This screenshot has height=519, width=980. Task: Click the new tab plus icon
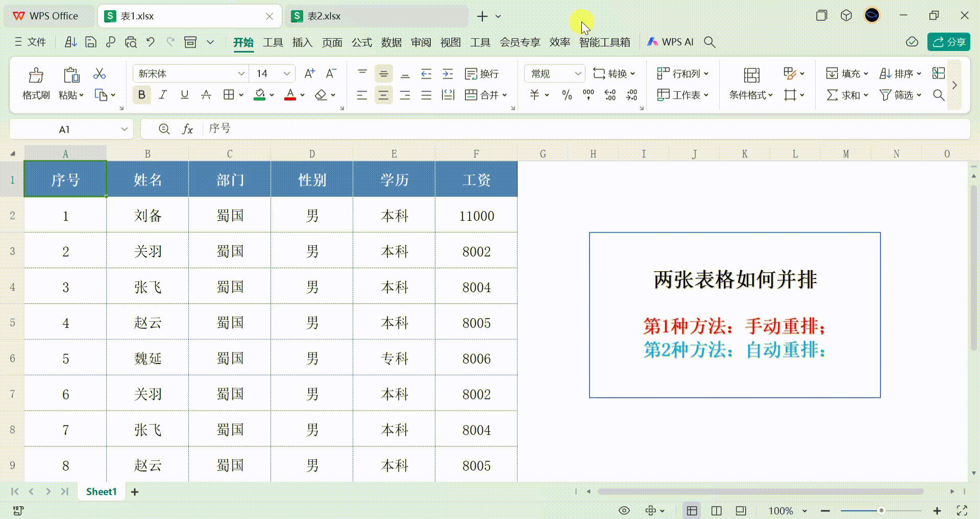point(482,16)
